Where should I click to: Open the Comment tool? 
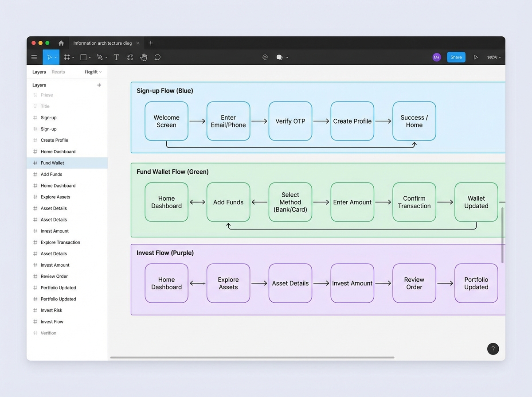coord(157,57)
